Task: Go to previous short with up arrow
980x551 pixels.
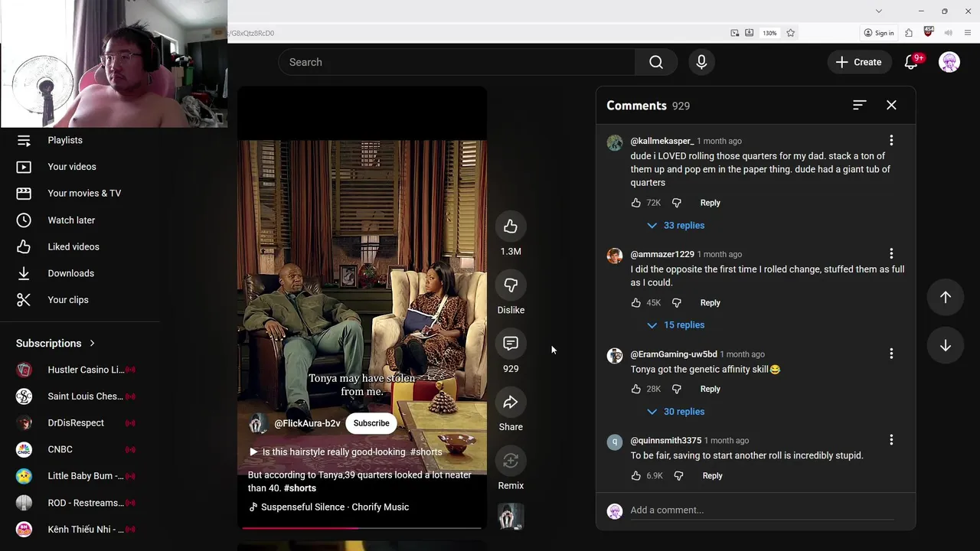Action: coord(946,297)
